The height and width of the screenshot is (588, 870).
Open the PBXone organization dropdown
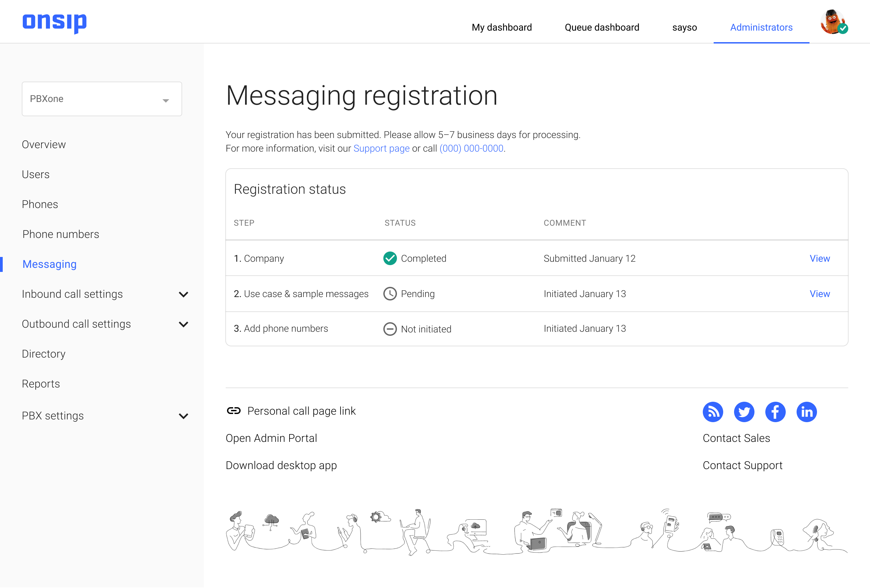point(102,99)
